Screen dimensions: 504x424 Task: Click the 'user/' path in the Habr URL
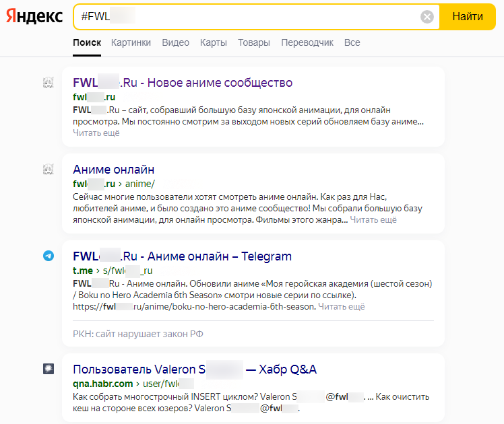[168, 384]
